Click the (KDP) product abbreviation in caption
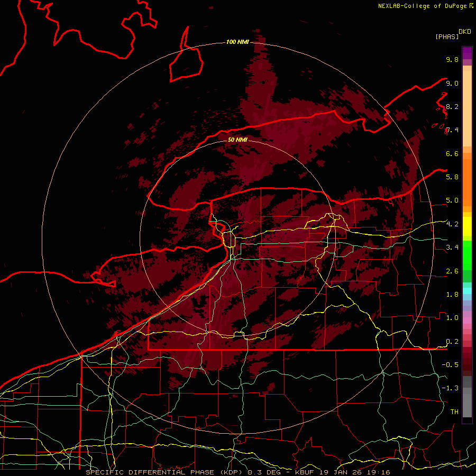 click(231, 472)
